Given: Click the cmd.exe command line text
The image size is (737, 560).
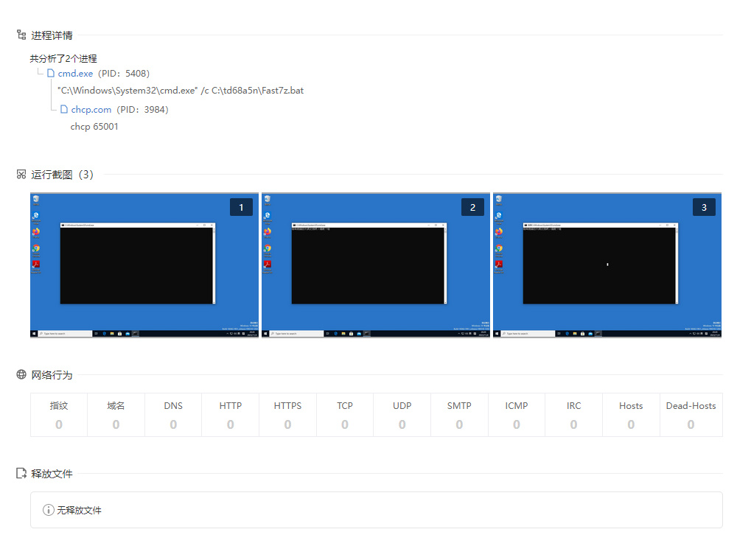Looking at the screenshot, I should pyautogui.click(x=181, y=91).
